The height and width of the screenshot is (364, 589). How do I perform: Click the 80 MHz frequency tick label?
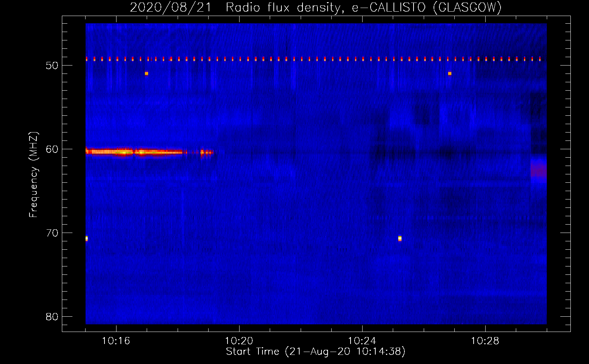pyautogui.click(x=52, y=317)
